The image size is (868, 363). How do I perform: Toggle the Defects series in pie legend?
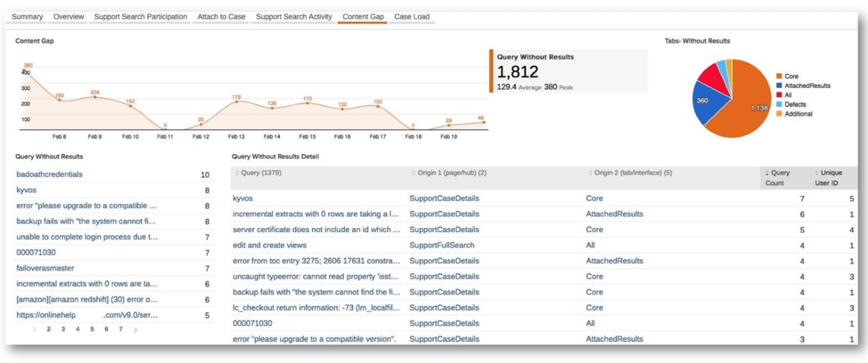tap(795, 105)
